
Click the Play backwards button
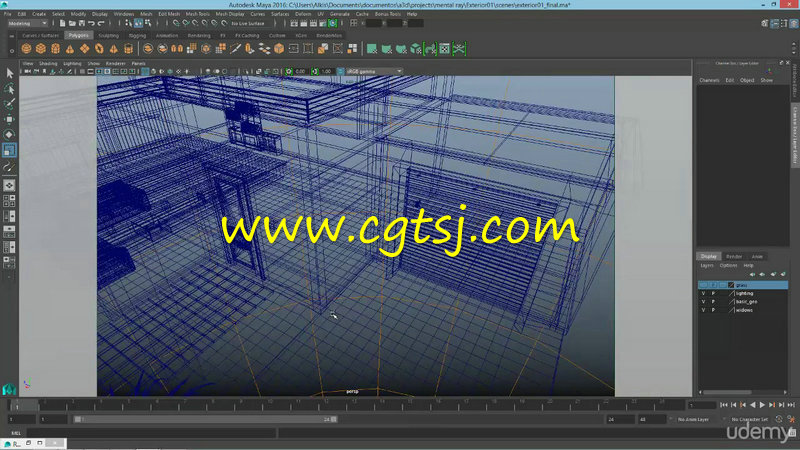click(x=753, y=405)
